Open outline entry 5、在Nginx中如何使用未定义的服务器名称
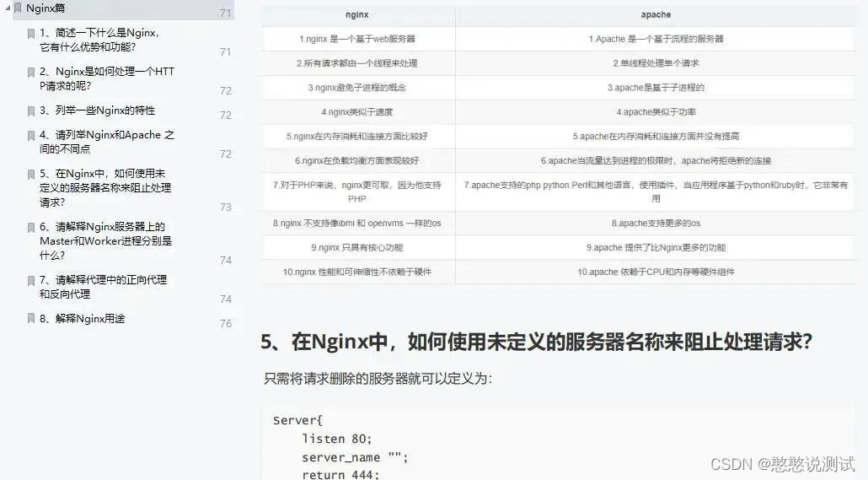Viewport: 868px width, 480px height. [x=105, y=188]
